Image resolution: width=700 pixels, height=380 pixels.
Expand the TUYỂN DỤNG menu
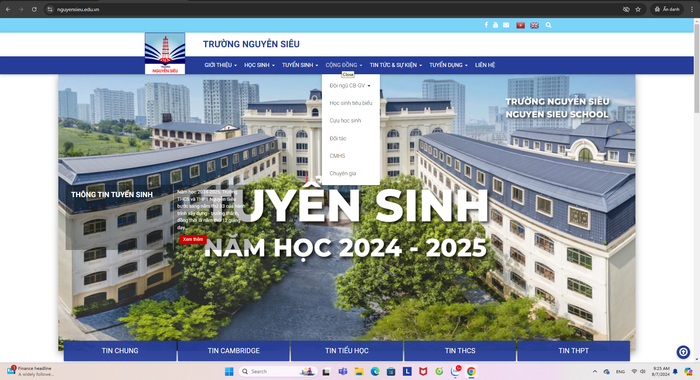[x=448, y=65]
